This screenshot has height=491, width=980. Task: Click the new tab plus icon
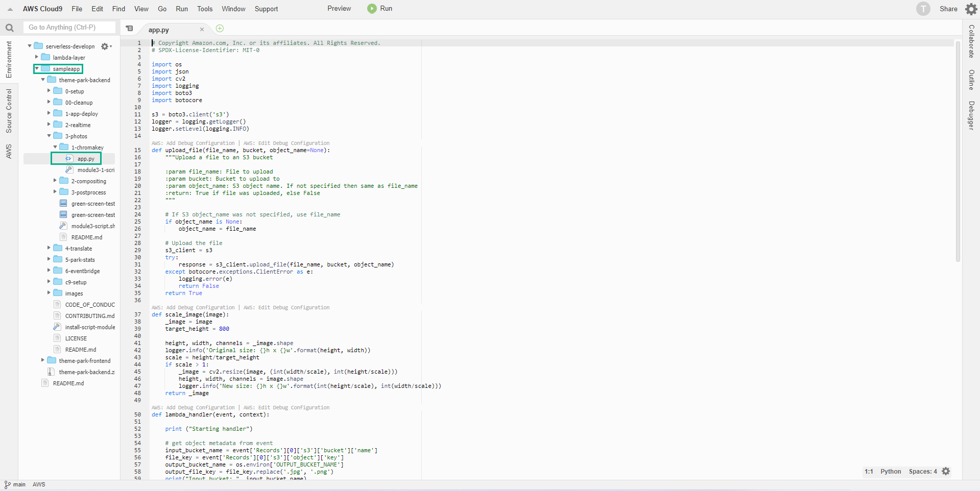(220, 29)
